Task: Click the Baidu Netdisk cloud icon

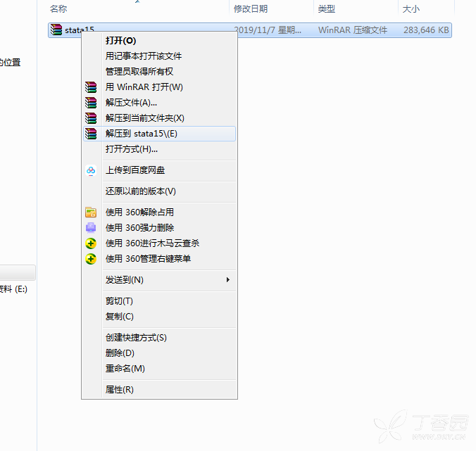Action: (x=90, y=170)
